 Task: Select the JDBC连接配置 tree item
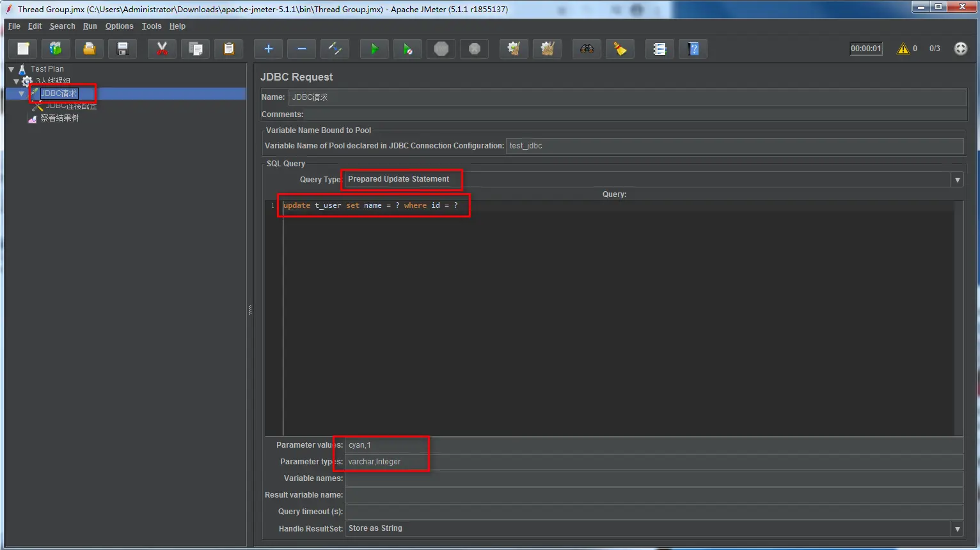coord(71,106)
